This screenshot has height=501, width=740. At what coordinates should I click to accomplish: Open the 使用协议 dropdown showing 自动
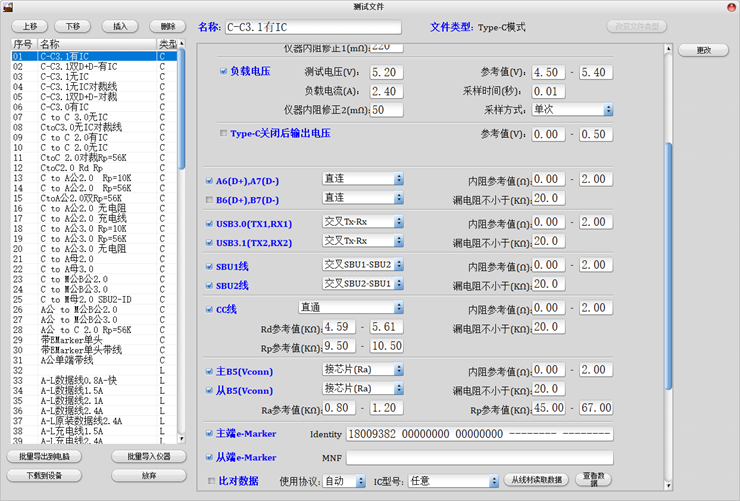(x=345, y=481)
